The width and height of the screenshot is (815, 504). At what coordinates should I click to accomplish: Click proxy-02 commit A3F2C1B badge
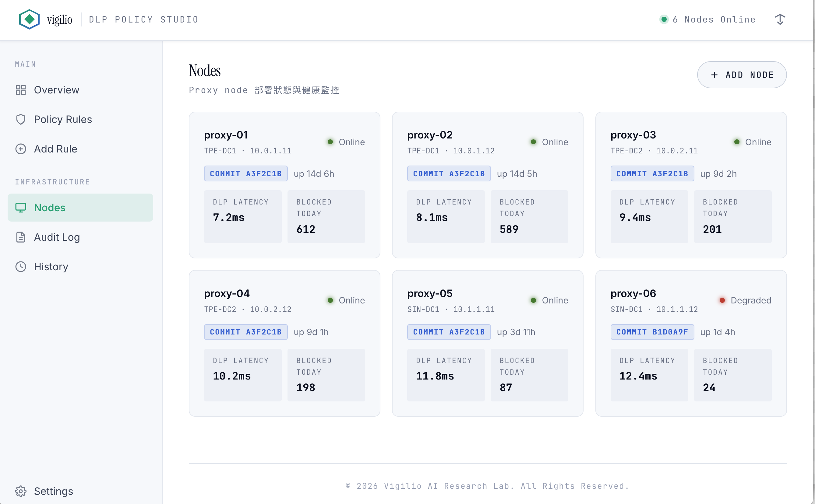coord(449,173)
